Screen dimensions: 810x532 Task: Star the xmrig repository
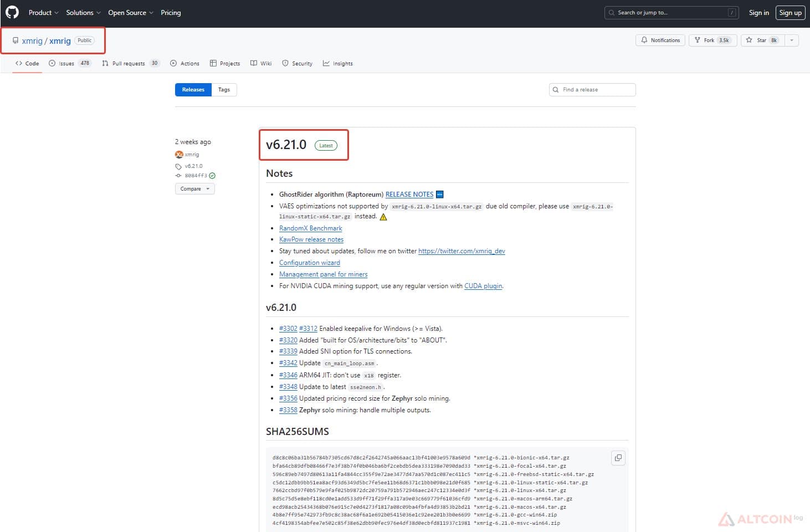(762, 40)
